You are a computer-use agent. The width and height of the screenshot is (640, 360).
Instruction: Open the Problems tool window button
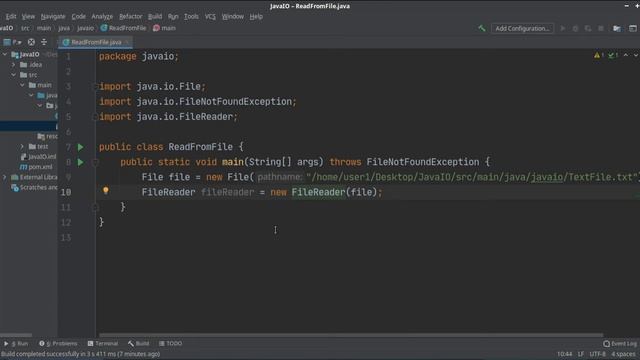click(58, 344)
